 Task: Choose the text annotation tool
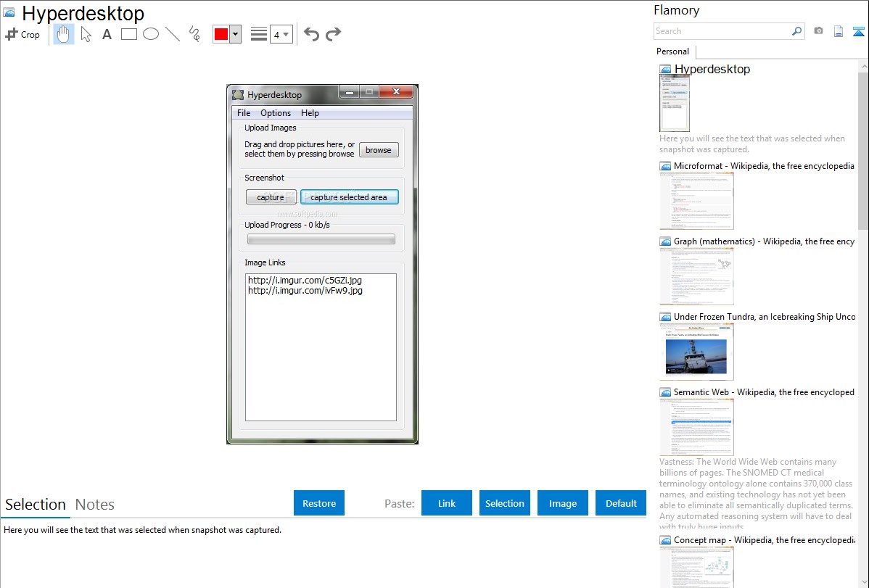pyautogui.click(x=107, y=34)
